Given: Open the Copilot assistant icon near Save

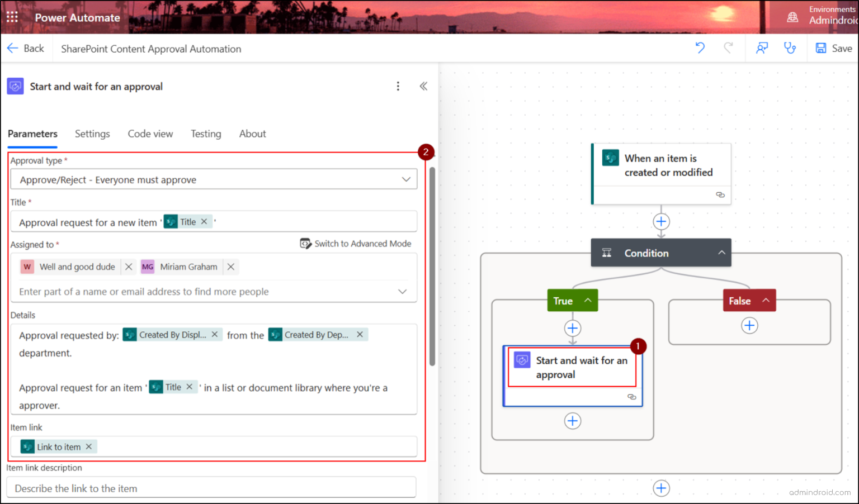Looking at the screenshot, I should 762,48.
